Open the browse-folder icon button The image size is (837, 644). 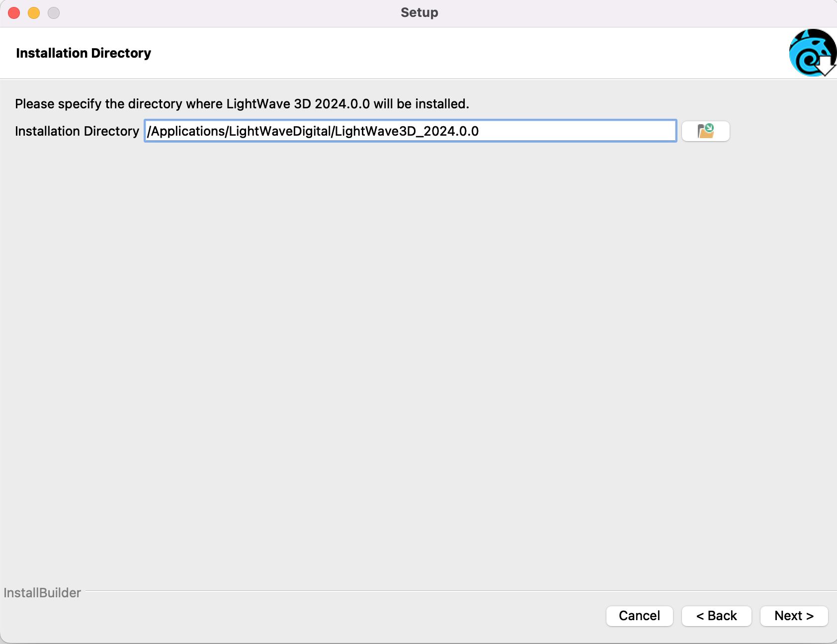[705, 131]
